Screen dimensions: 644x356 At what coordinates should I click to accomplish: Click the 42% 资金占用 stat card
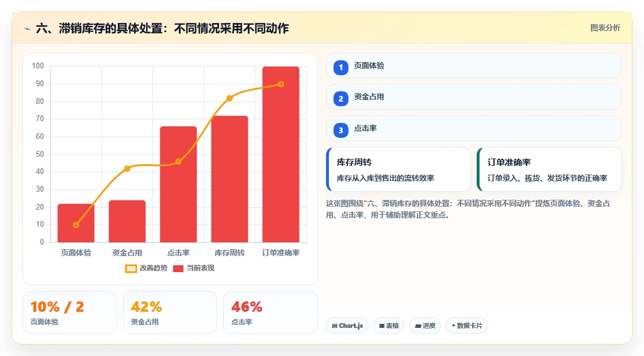170,312
